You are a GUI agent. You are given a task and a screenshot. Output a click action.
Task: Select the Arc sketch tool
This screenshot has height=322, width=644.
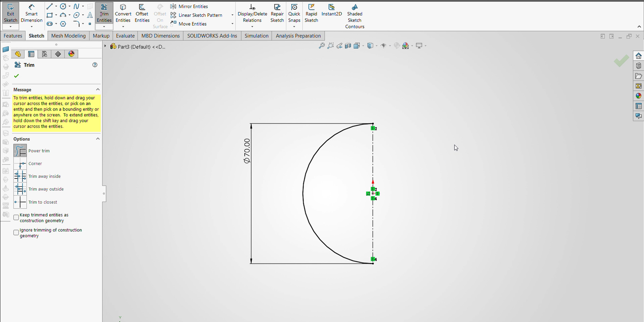point(63,15)
